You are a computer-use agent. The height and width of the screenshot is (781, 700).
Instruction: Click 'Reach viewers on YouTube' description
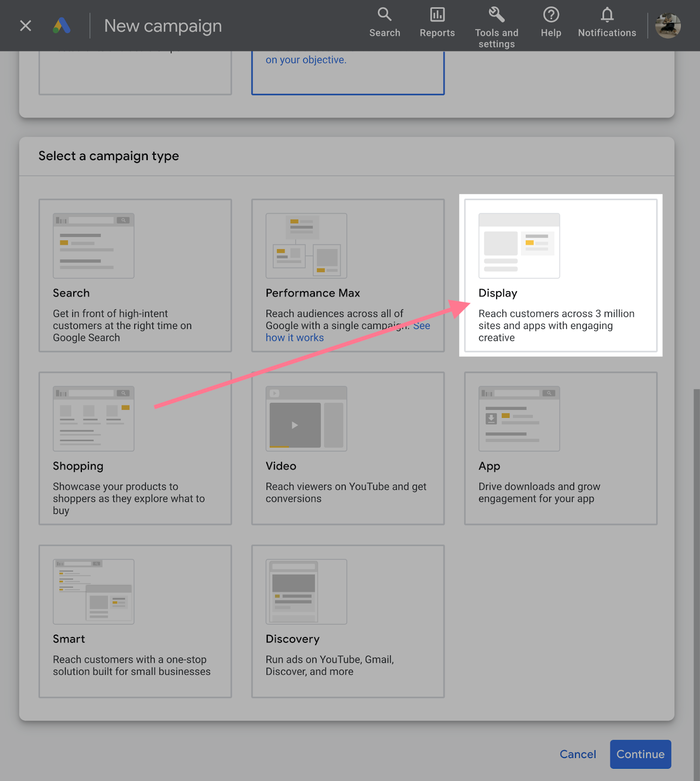(x=346, y=493)
